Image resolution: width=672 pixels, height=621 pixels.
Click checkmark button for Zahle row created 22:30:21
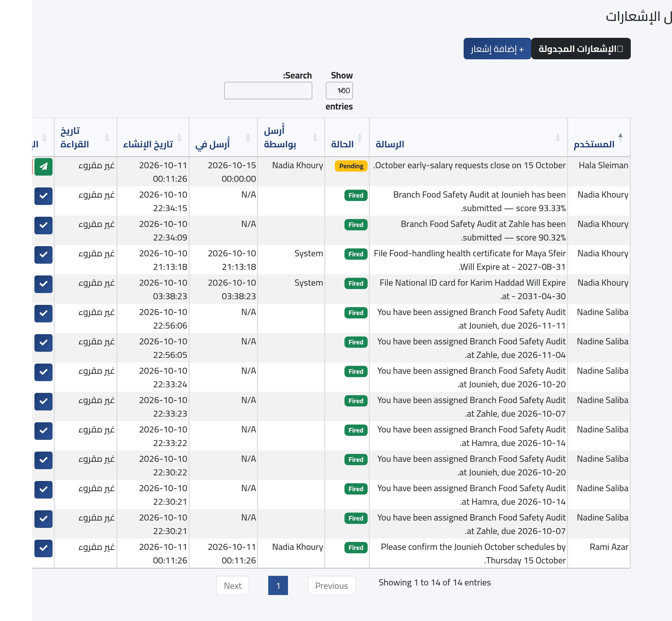tap(43, 519)
